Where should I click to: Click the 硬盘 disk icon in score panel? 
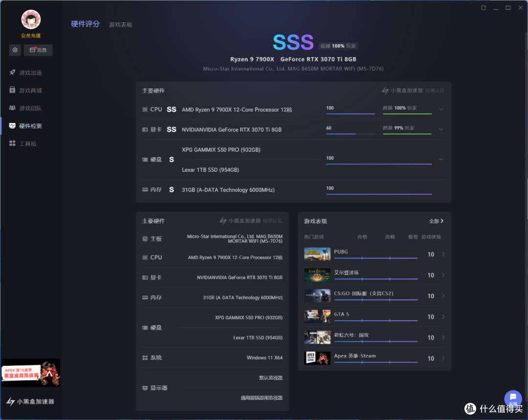coord(145,160)
